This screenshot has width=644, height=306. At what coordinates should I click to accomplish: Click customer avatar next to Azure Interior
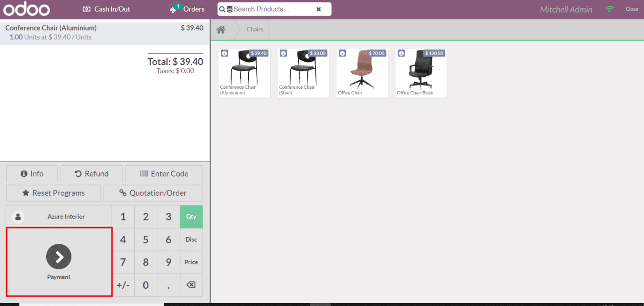click(18, 216)
